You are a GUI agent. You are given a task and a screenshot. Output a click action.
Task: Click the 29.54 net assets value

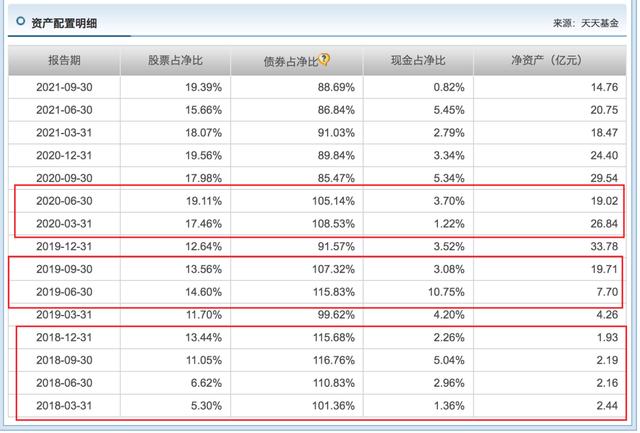(x=604, y=178)
